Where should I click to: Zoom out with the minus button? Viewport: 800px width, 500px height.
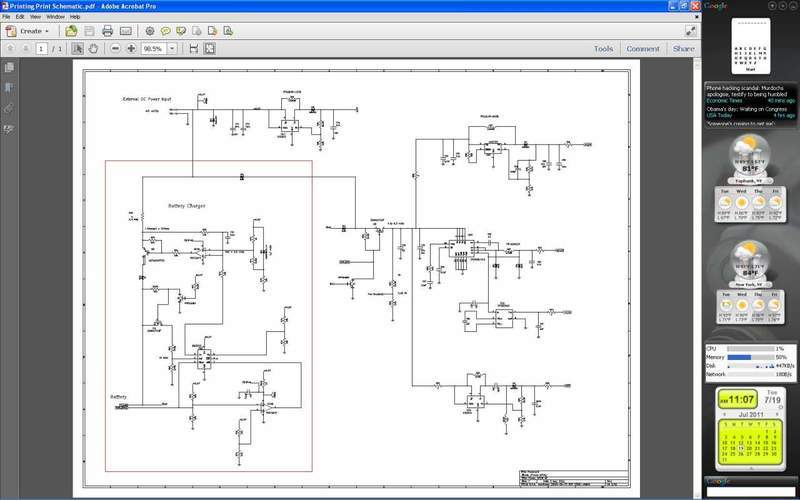click(116, 48)
